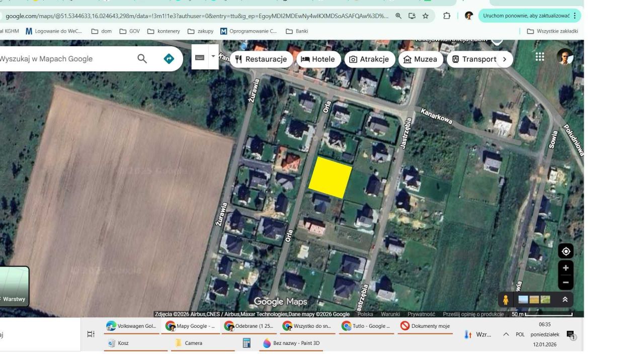The height and width of the screenshot is (362, 644).
Task: Click the Prywatność footer link
Action: [421, 314]
